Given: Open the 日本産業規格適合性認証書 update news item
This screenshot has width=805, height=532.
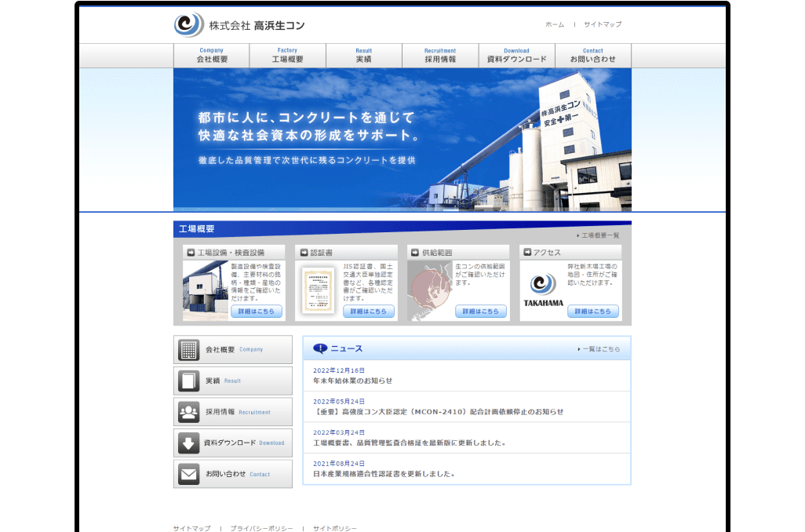Looking at the screenshot, I should 384,474.
